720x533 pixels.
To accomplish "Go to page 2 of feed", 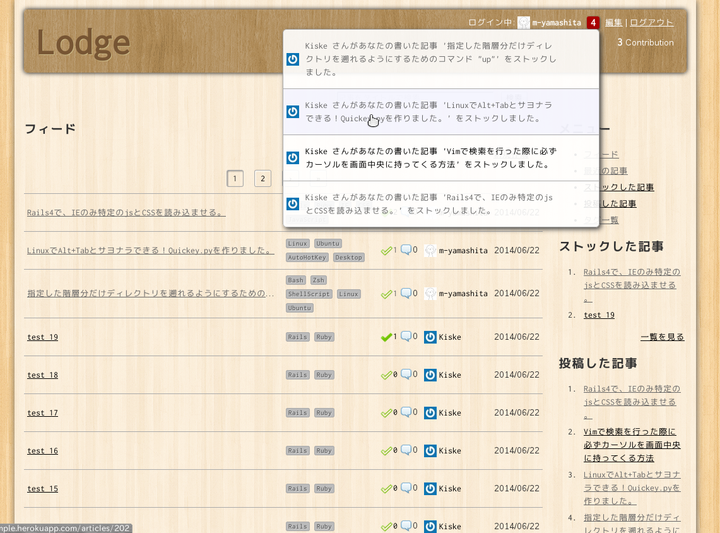I will 263,179.
